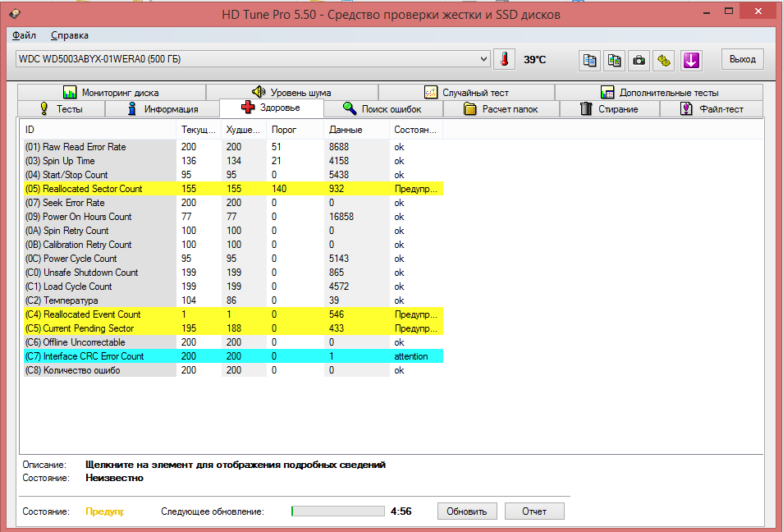Sort by the Текущ... column header
Screen dimensions: 783x532
pyautogui.click(x=199, y=130)
